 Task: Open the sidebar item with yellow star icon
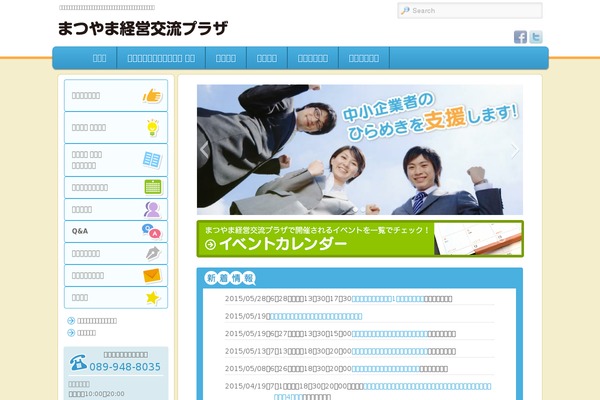pyautogui.click(x=116, y=297)
